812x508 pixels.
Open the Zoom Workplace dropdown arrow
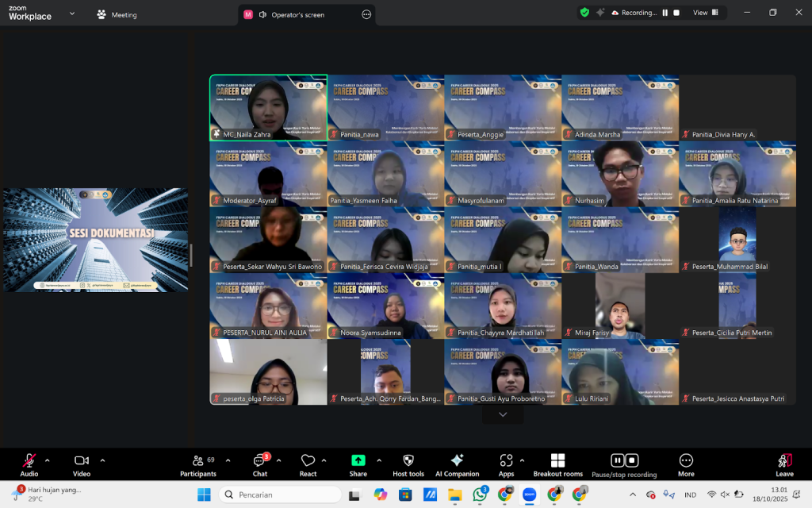(72, 13)
